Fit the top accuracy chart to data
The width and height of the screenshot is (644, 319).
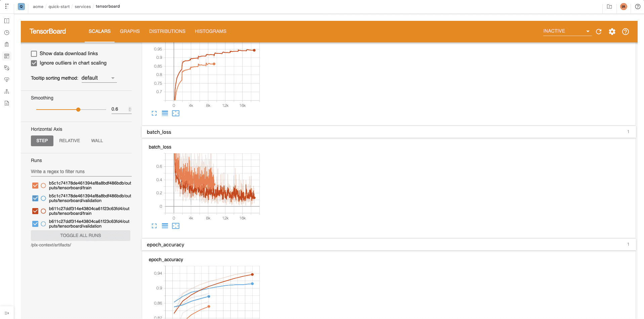coord(176,113)
